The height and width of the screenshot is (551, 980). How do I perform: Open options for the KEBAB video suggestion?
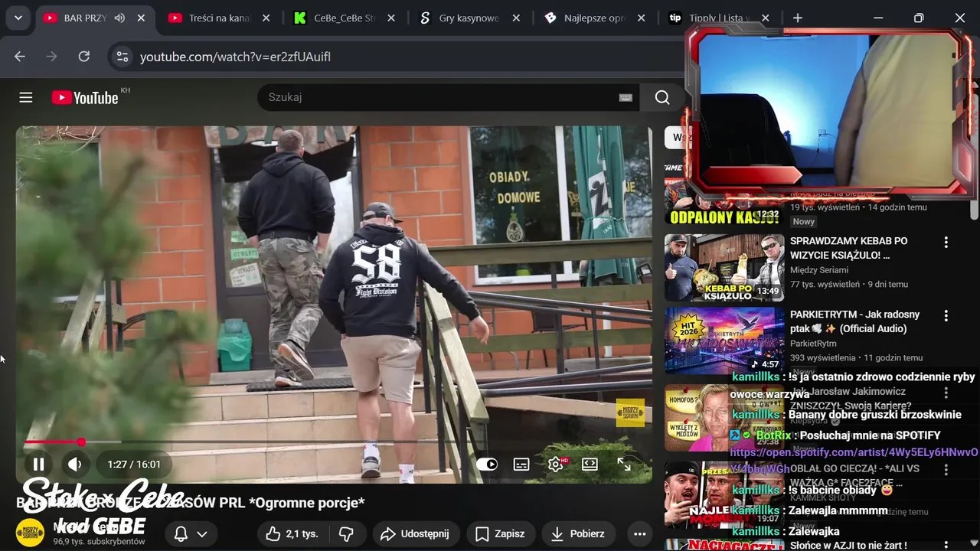[946, 242]
